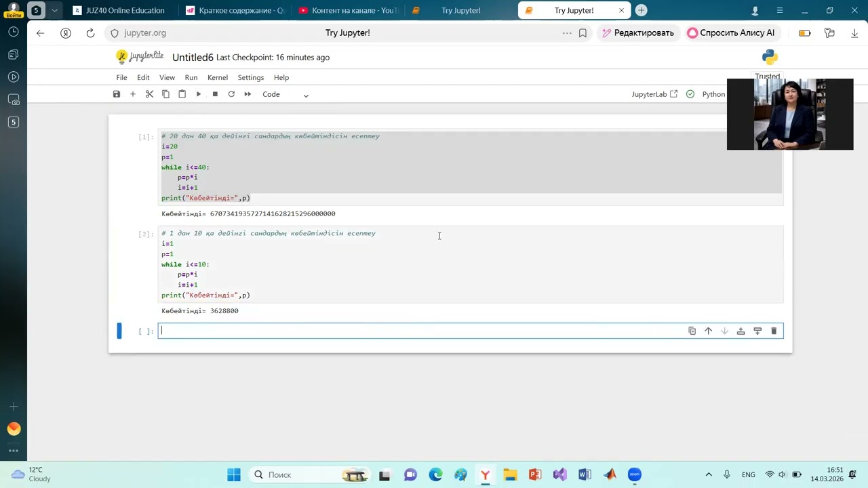The height and width of the screenshot is (488, 868).
Task: Open a new browser tab with plus
Action: [x=641, y=11]
